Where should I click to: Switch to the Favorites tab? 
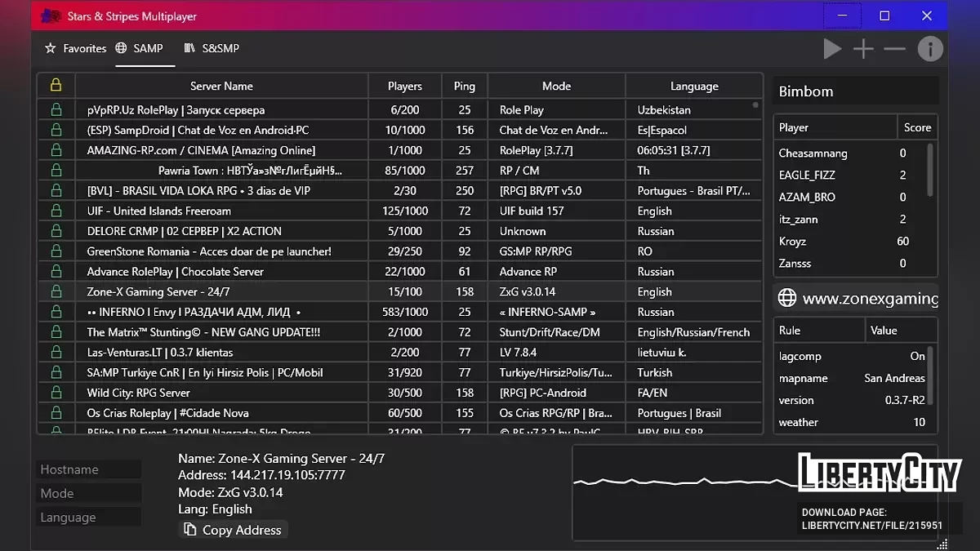pyautogui.click(x=75, y=49)
